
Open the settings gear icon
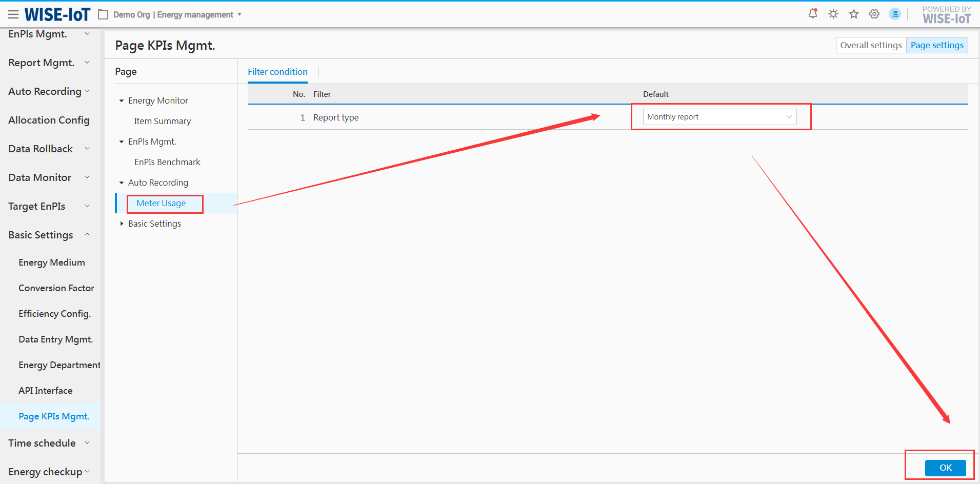874,14
